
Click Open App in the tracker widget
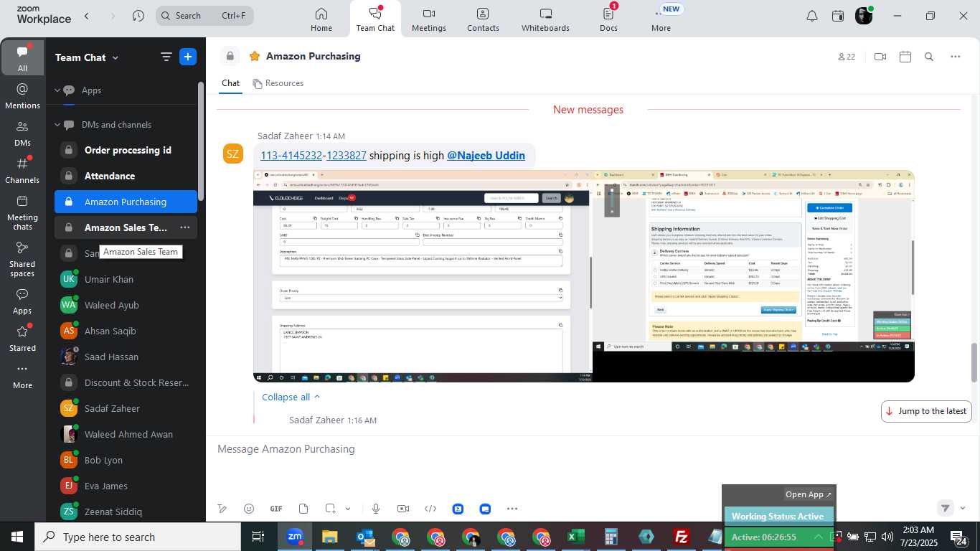pos(809,494)
